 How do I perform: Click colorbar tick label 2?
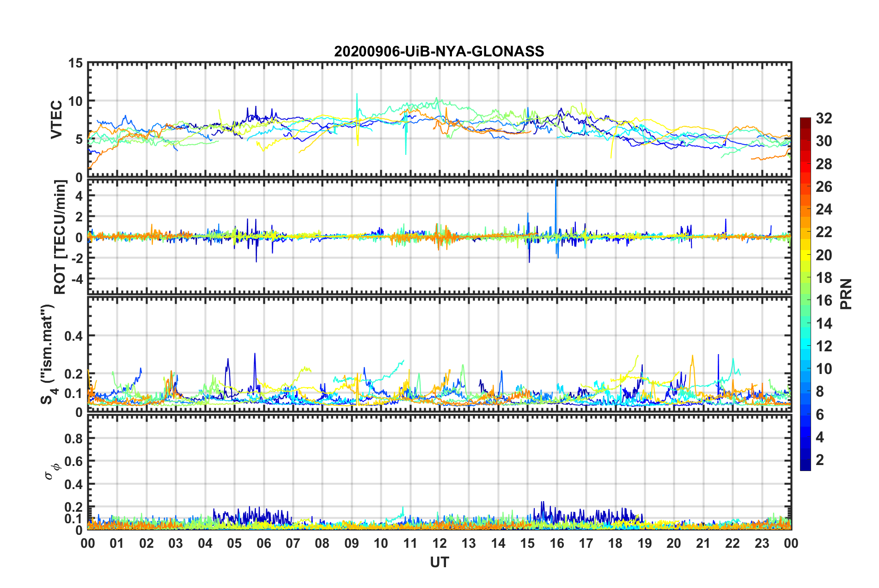pos(819,460)
